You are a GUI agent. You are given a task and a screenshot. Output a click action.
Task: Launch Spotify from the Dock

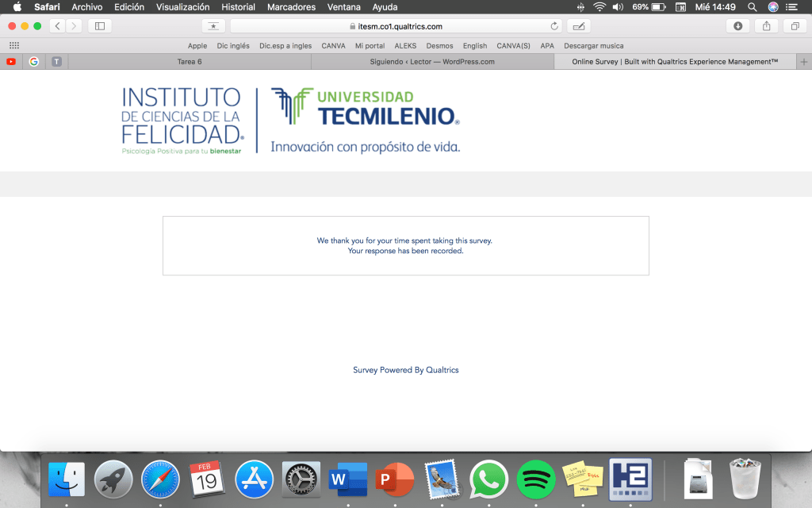tap(536, 479)
